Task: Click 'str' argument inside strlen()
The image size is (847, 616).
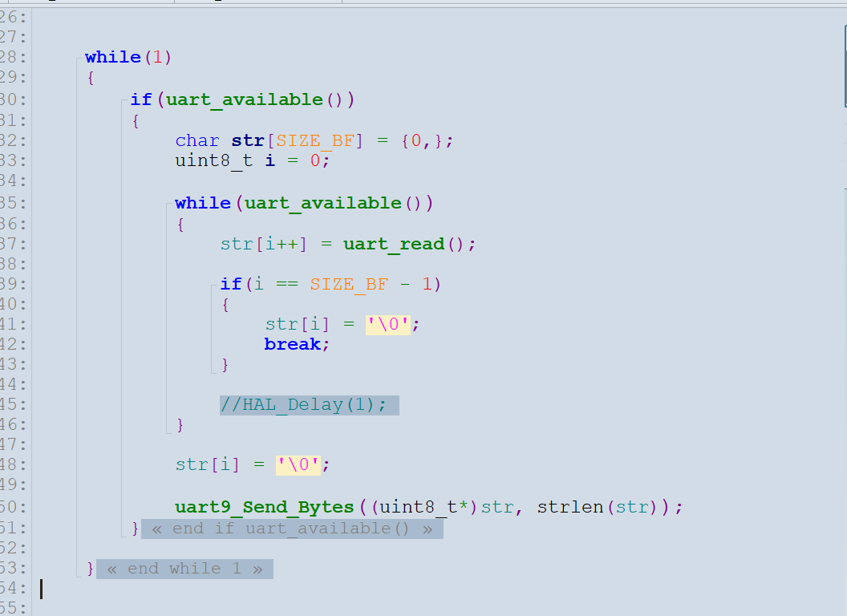Action: click(632, 508)
